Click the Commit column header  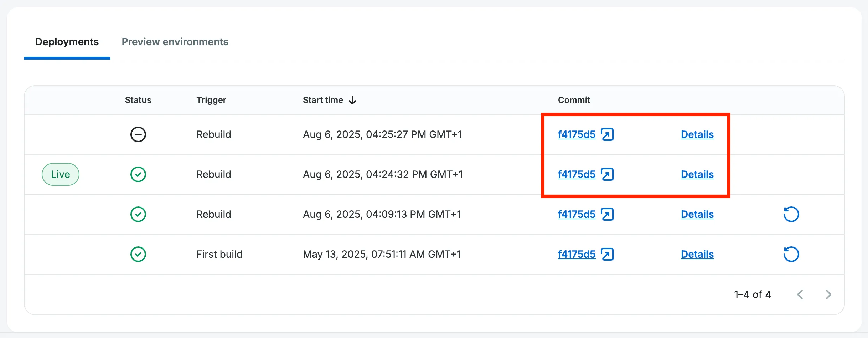click(x=573, y=100)
